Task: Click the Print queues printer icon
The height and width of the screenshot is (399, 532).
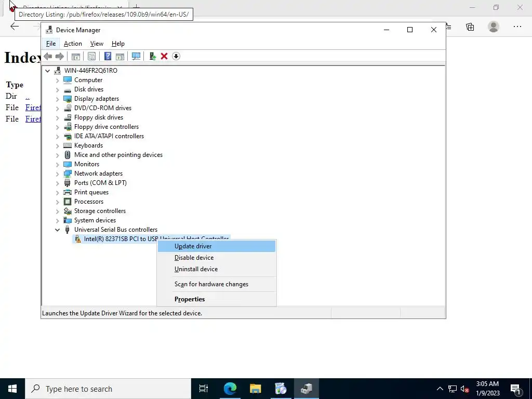Action: coord(68,192)
